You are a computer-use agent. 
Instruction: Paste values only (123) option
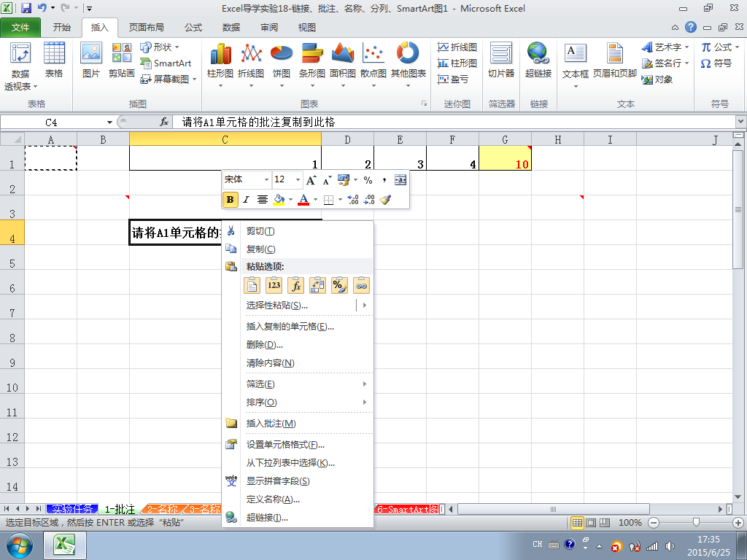(274, 285)
